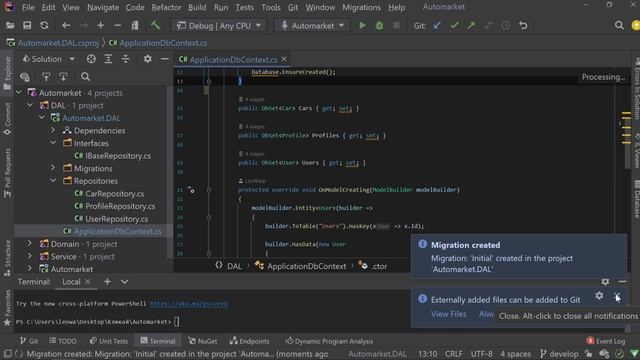Image resolution: width=640 pixels, height=360 pixels.
Task: Open the Solution view dropdown
Action: coord(49,59)
